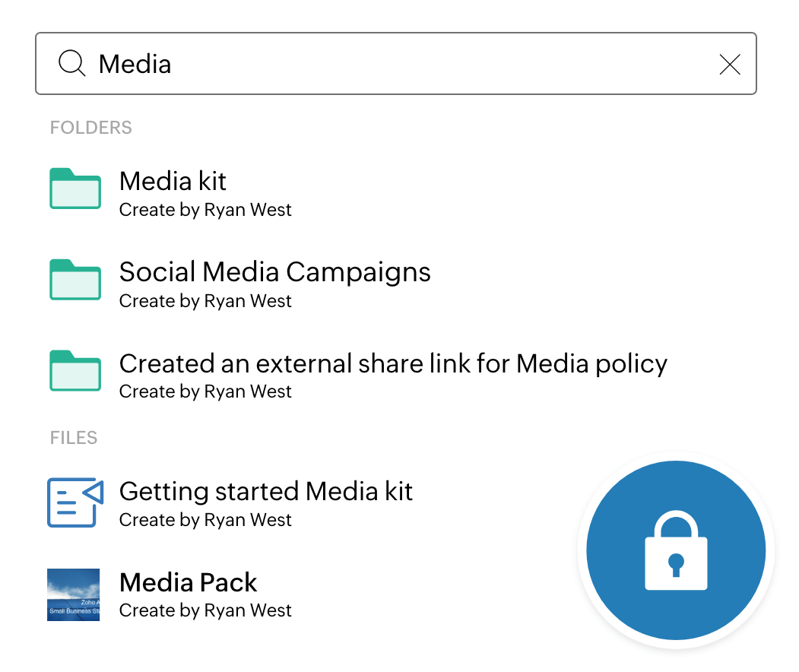
Task: Open the Getting started Media kit file
Action: pyautogui.click(x=265, y=491)
